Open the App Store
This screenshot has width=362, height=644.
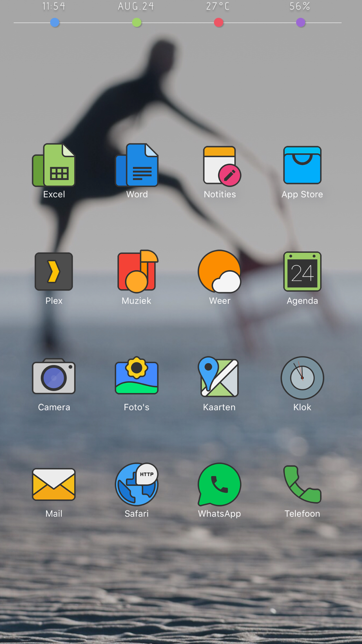tap(302, 165)
